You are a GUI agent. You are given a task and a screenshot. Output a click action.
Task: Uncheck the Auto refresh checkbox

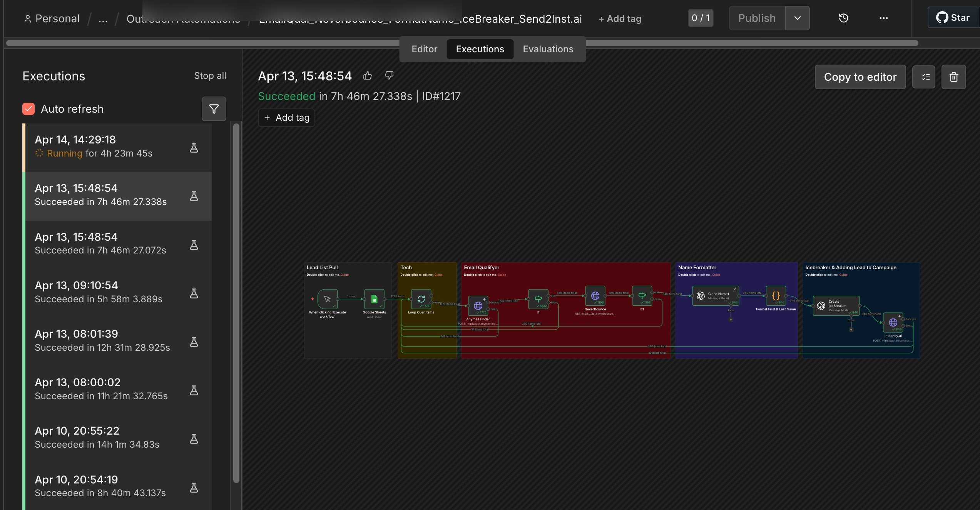pos(29,109)
